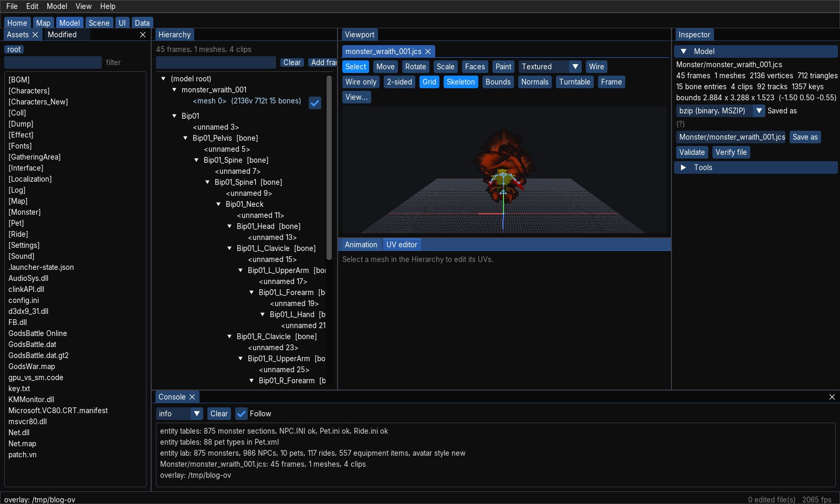The image size is (840, 504).
Task: Select the Paint tool
Action: point(503,67)
